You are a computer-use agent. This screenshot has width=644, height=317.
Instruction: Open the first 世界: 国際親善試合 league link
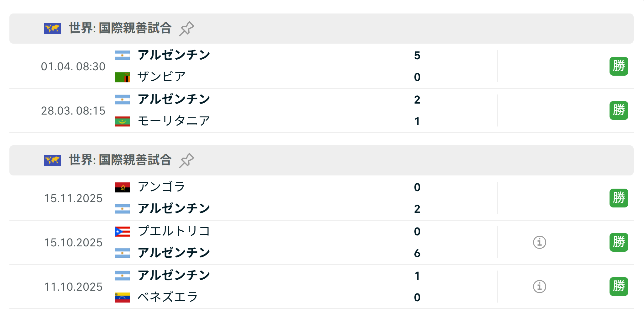[120, 28]
